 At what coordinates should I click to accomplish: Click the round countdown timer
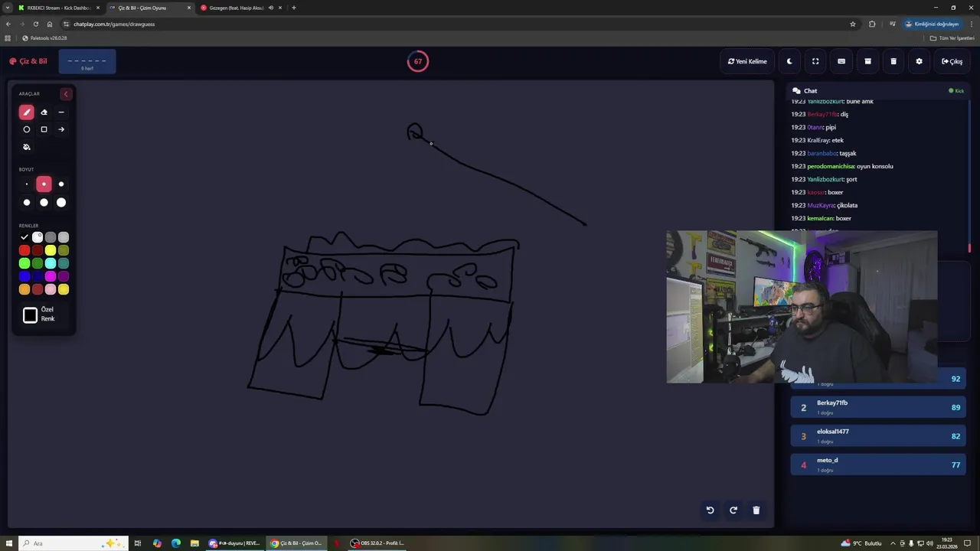tap(418, 61)
